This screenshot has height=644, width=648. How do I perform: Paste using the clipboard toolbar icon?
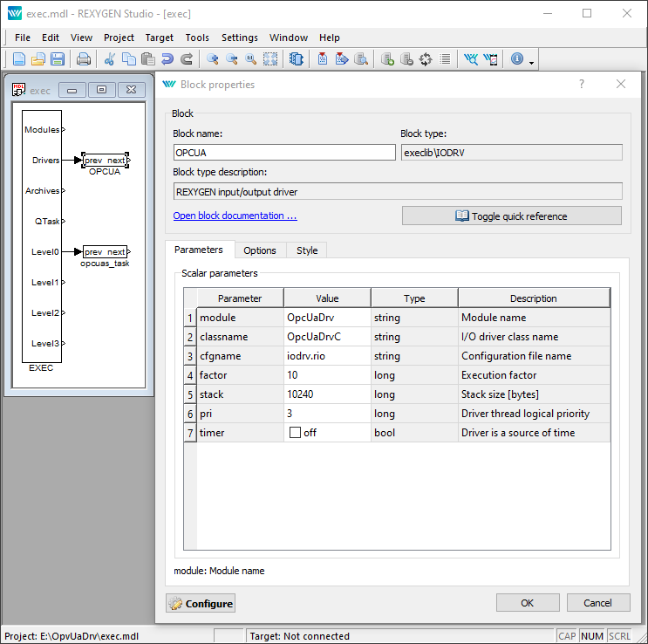(x=148, y=59)
